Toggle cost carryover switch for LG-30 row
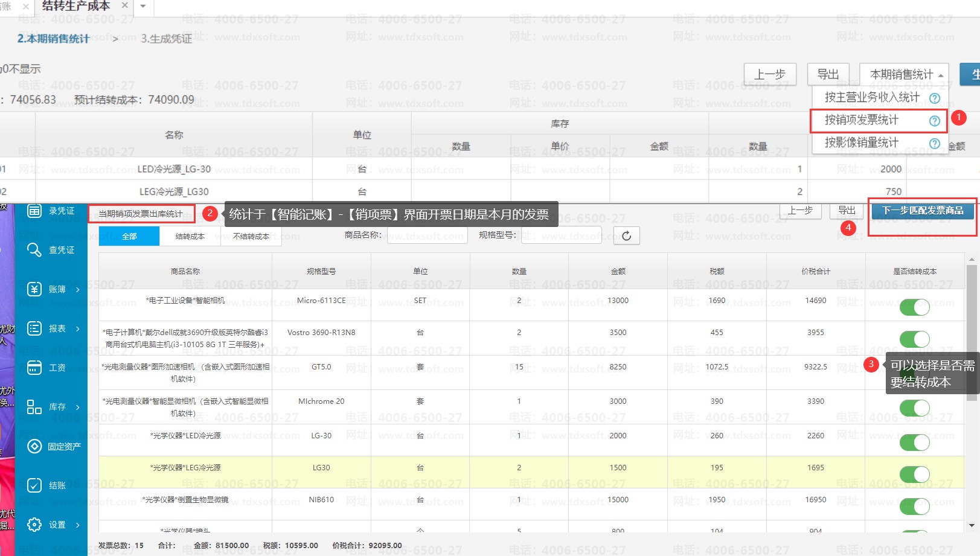This screenshot has height=556, width=980. [914, 443]
